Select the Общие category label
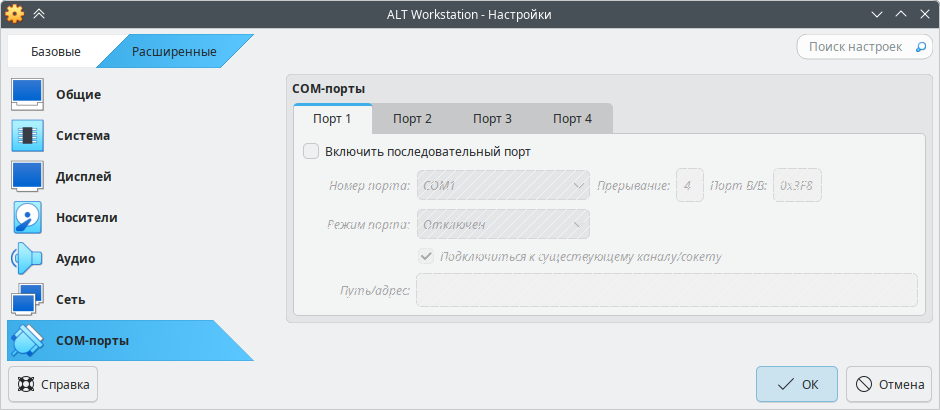This screenshot has height=410, width=940. coord(79,95)
